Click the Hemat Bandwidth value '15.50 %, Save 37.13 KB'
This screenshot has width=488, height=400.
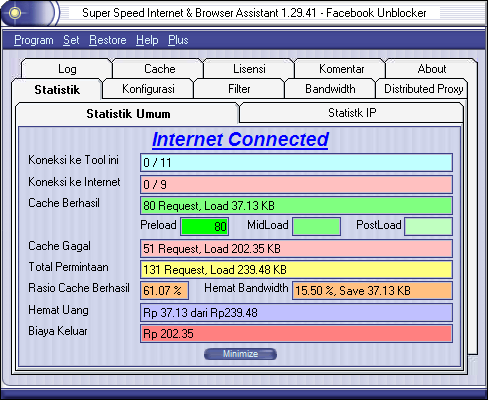(x=372, y=291)
